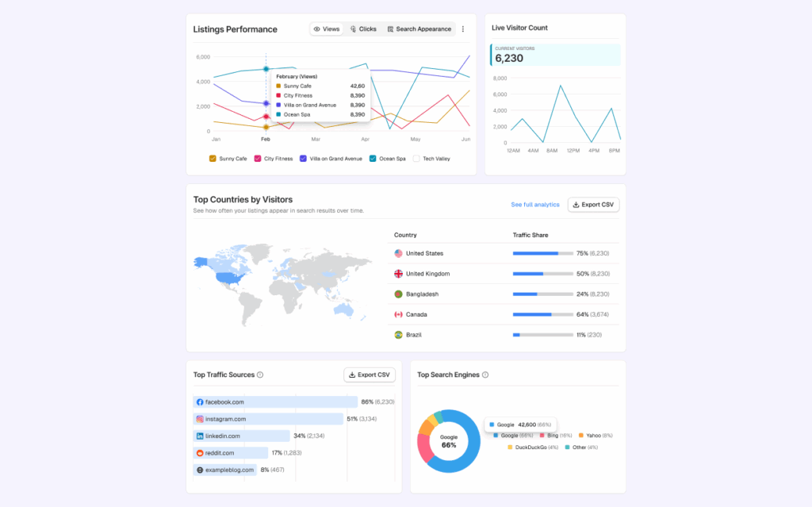Viewport: 812px width, 507px height.
Task: Click the Instagram icon in traffic sources
Action: (x=200, y=419)
